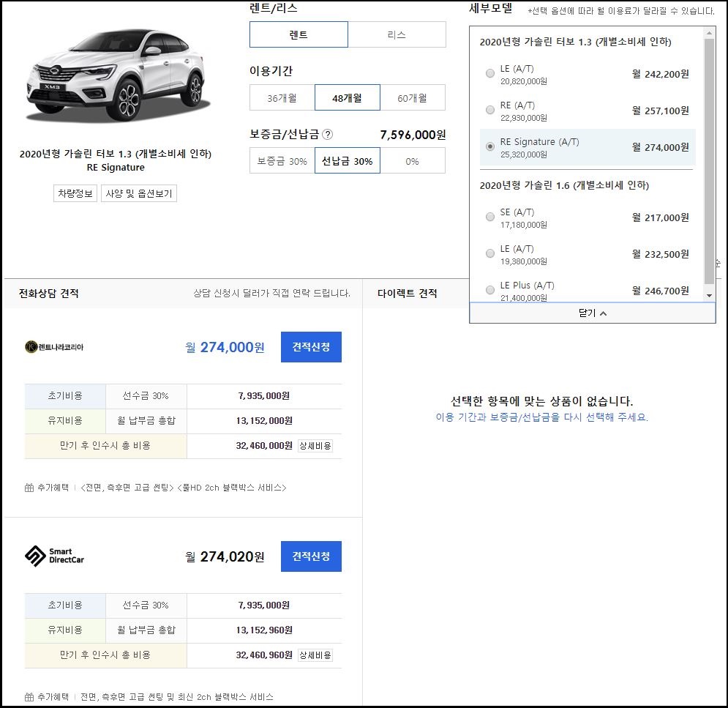The image size is (728, 708).
Task: Click the 월 274,020원 monthly price
Action: coord(225,556)
